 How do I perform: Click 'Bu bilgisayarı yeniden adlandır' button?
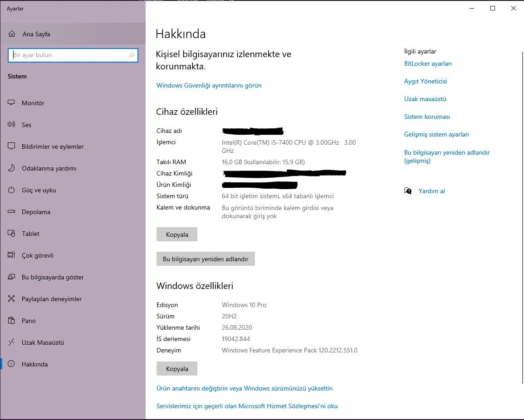click(206, 259)
